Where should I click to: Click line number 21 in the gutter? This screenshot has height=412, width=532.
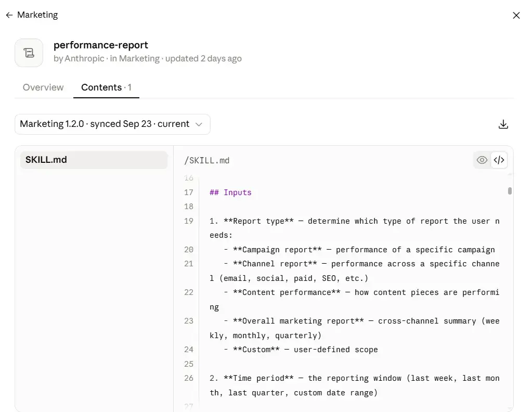click(x=189, y=264)
